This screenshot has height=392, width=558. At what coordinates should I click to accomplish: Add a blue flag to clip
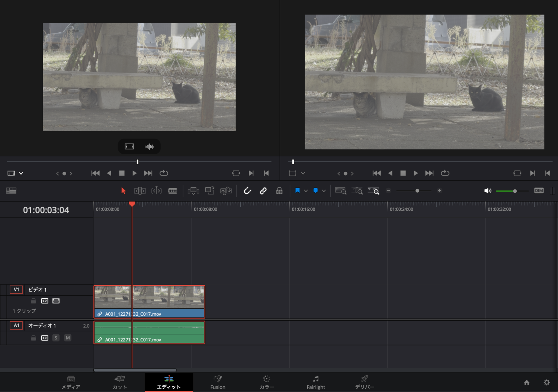tap(298, 190)
